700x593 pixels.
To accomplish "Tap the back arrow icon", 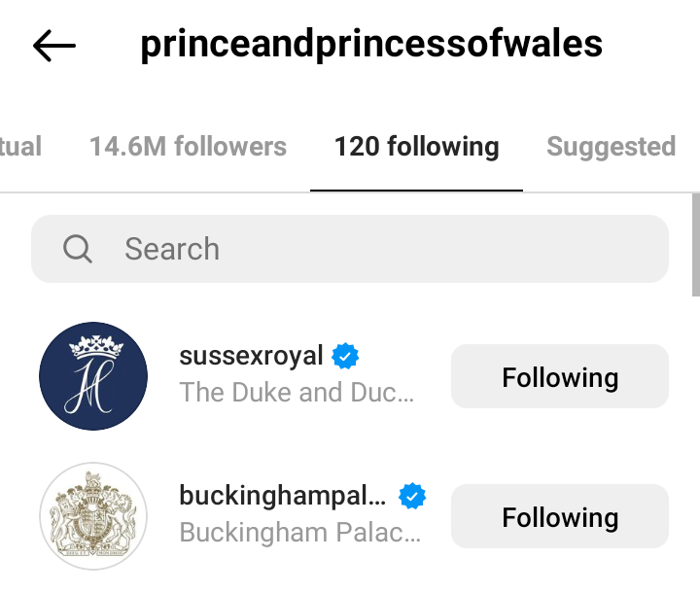I will [54, 45].
